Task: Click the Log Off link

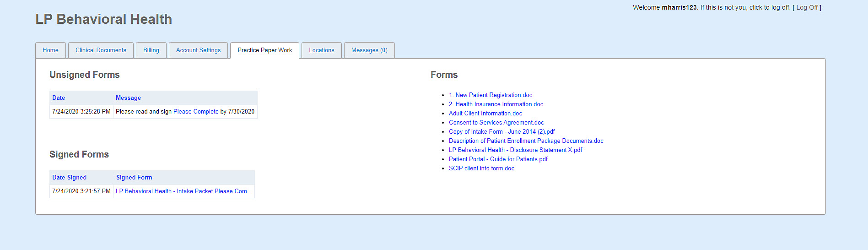Action: (x=807, y=7)
